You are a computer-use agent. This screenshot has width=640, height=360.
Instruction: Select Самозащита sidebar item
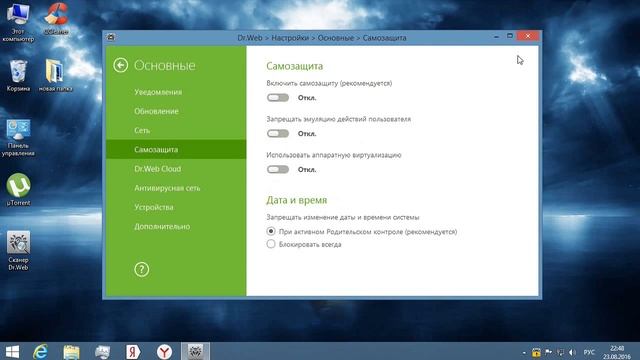176,149
